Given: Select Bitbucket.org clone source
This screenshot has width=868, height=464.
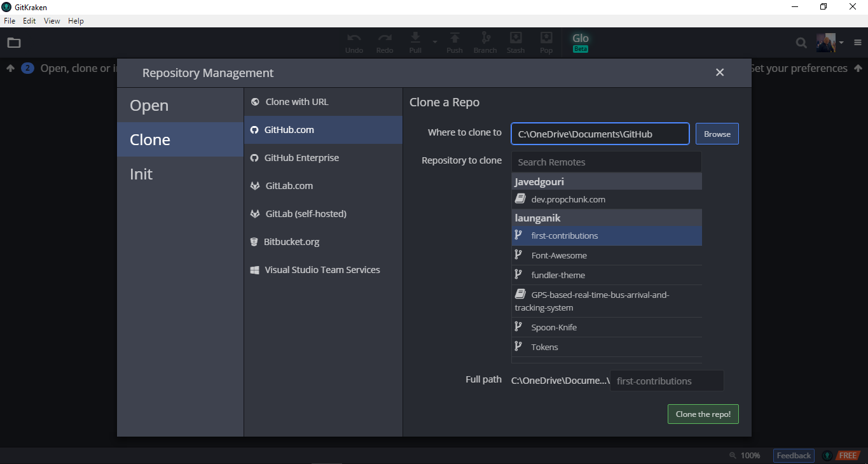Looking at the screenshot, I should pos(323,242).
